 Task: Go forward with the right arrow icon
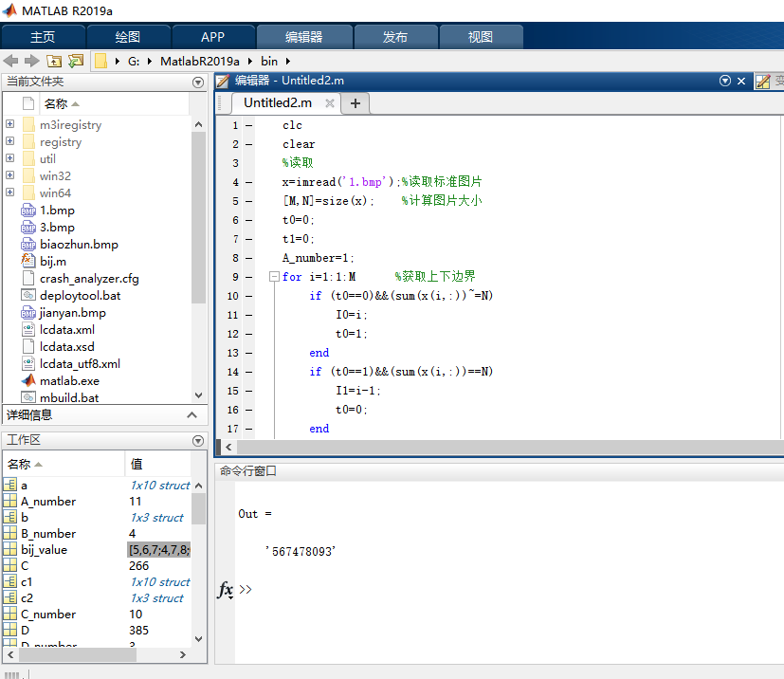[x=32, y=61]
